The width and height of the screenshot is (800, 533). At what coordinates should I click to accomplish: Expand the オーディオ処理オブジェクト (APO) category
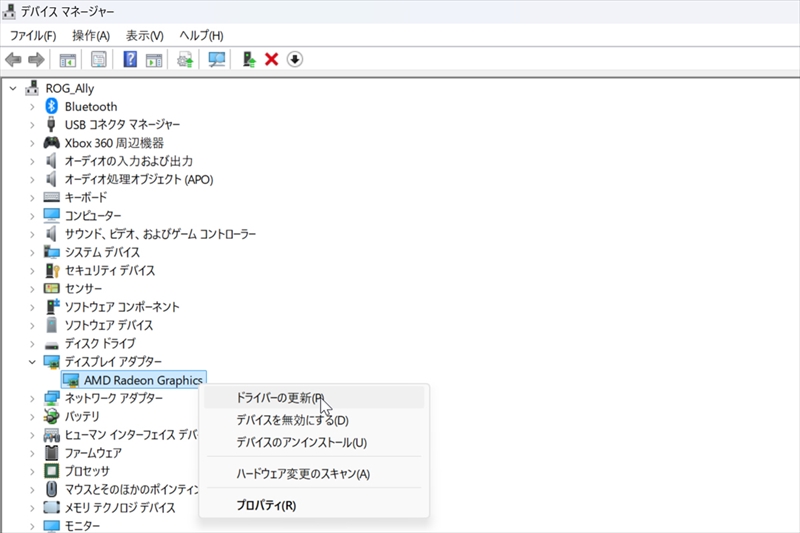[x=32, y=180]
